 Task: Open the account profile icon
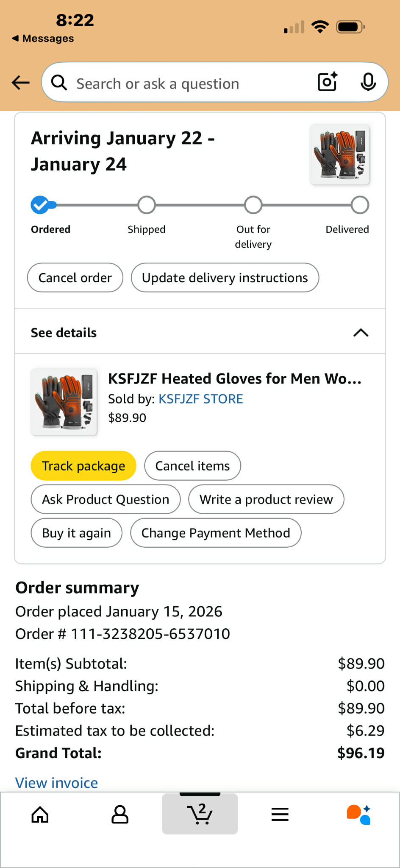(x=120, y=815)
